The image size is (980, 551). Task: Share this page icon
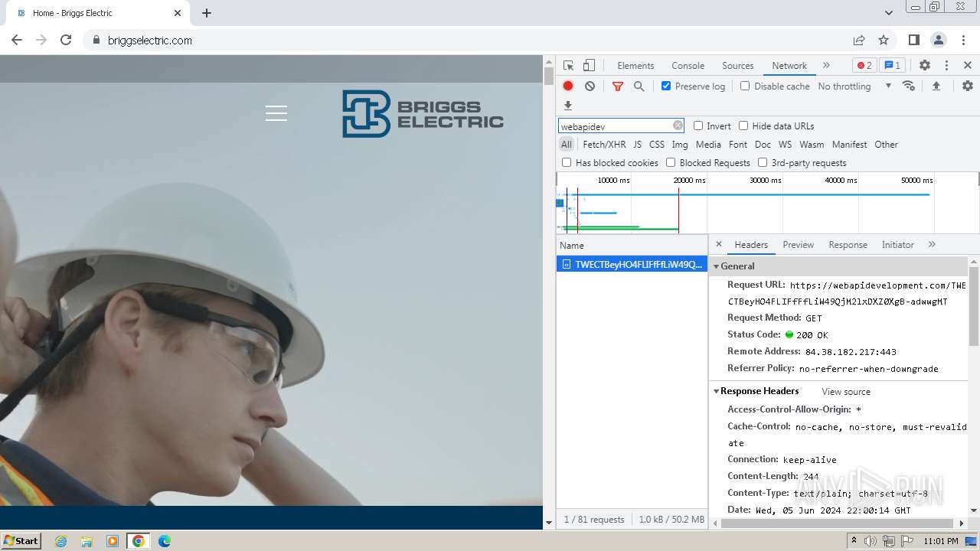pyautogui.click(x=859, y=40)
